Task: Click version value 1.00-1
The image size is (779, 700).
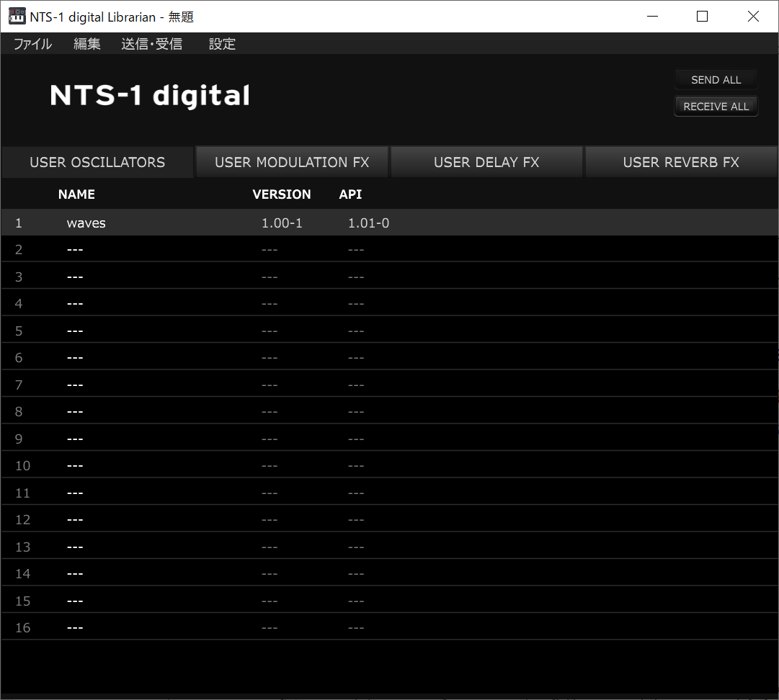Action: (x=282, y=223)
